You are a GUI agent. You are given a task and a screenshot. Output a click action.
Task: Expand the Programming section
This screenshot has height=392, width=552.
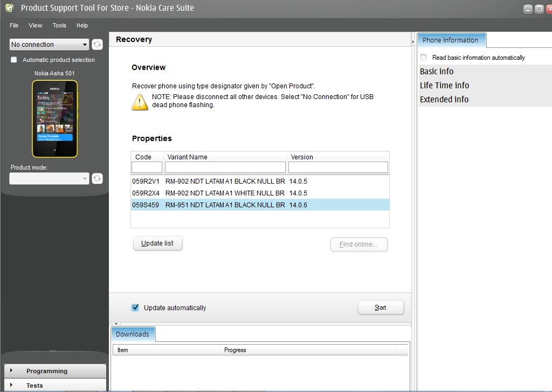coord(55,371)
